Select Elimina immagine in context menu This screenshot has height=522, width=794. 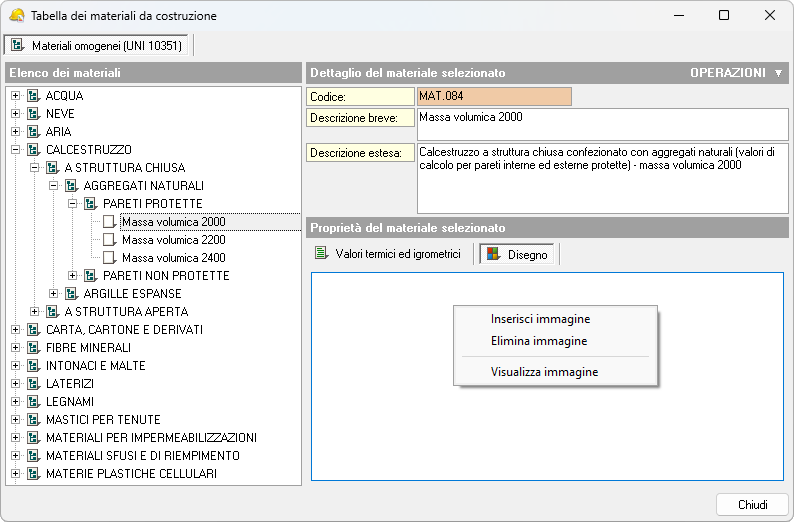538,341
